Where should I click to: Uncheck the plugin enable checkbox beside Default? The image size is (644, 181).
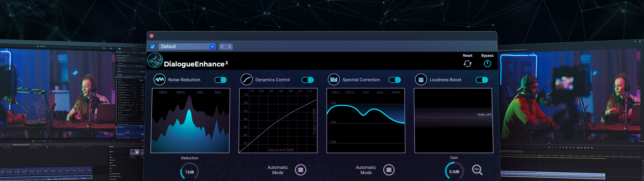[x=152, y=46]
